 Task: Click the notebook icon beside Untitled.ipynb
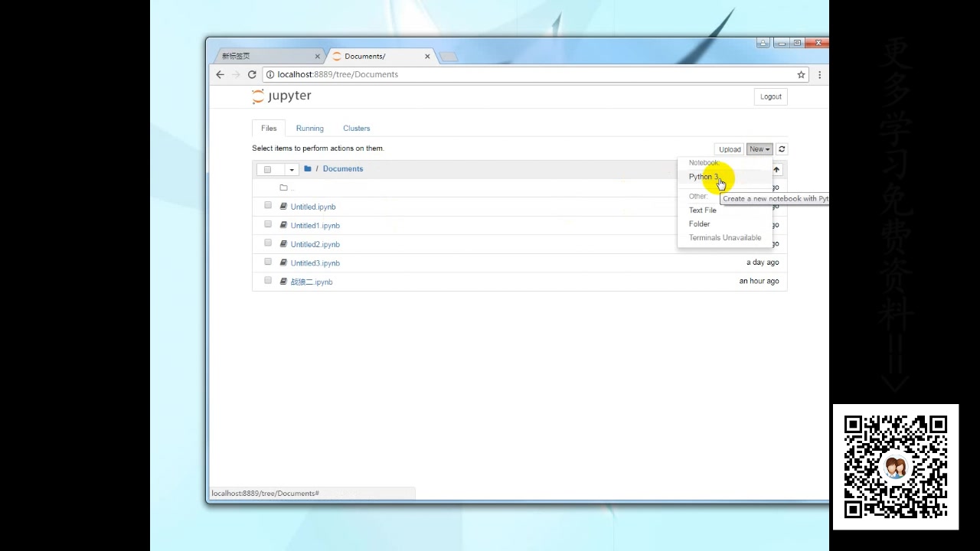(283, 207)
